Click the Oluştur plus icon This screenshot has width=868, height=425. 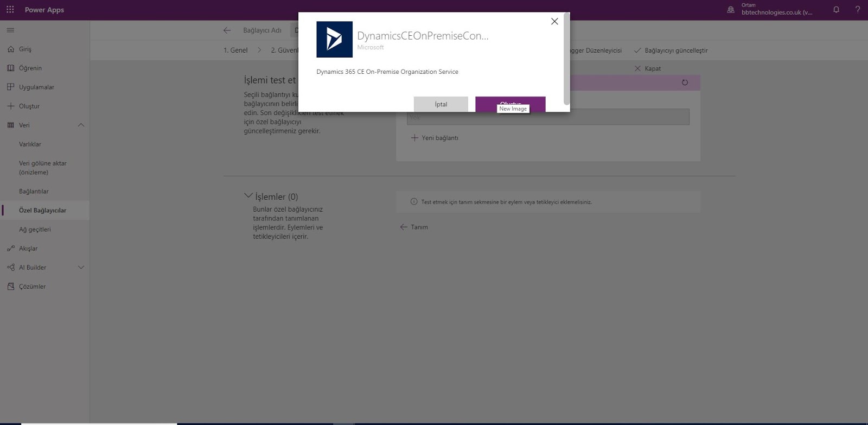pyautogui.click(x=11, y=106)
